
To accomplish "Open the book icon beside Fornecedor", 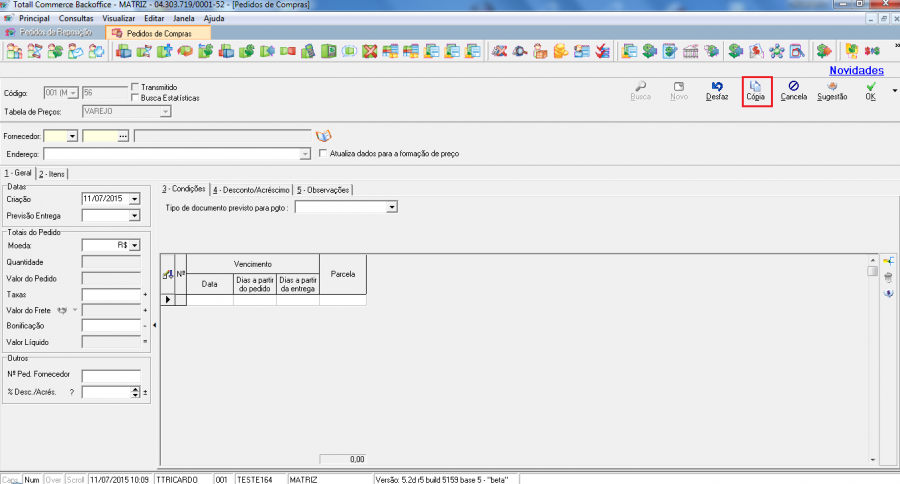I will pos(322,135).
